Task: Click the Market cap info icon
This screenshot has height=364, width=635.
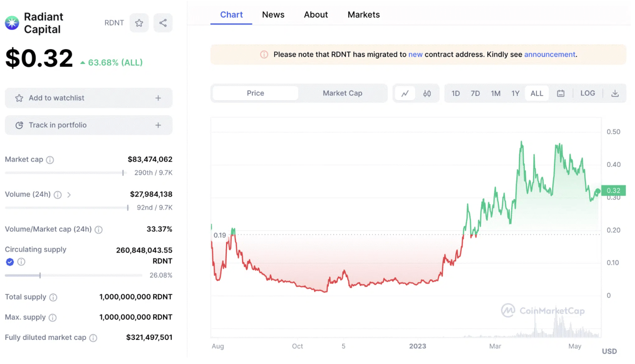Action: [x=50, y=160]
